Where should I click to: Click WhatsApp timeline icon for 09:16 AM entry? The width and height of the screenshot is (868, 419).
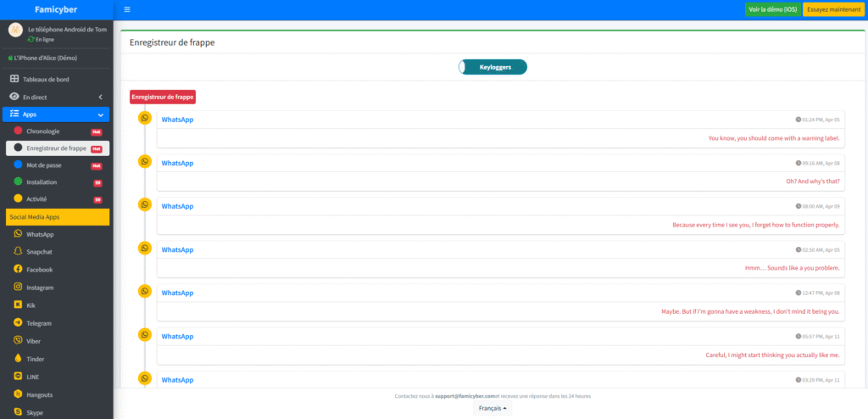pos(144,161)
